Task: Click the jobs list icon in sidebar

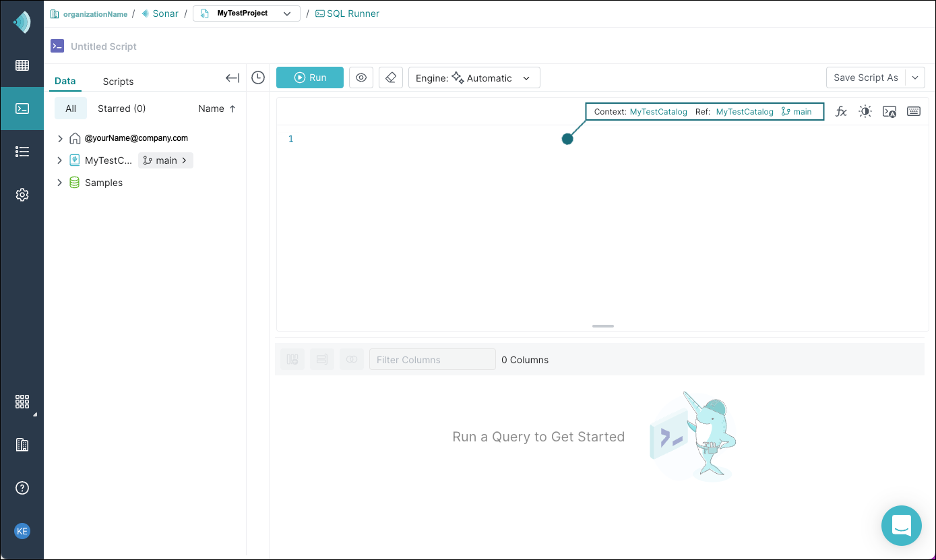Action: point(22,151)
